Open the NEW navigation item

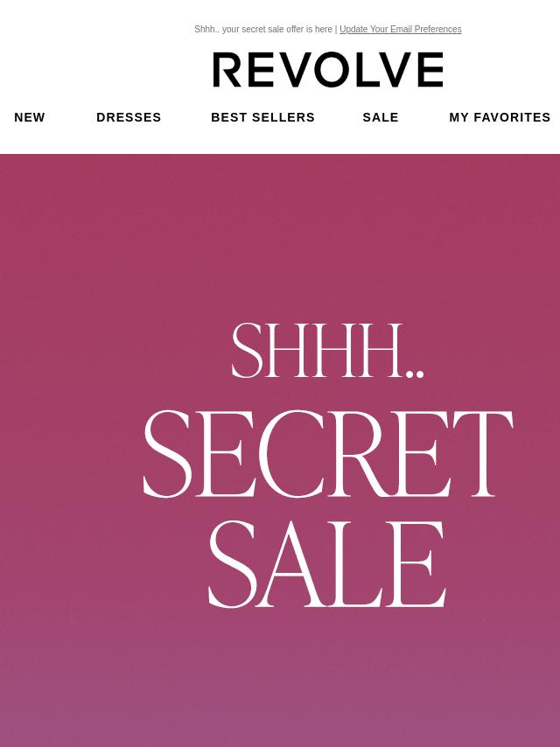coord(30,117)
